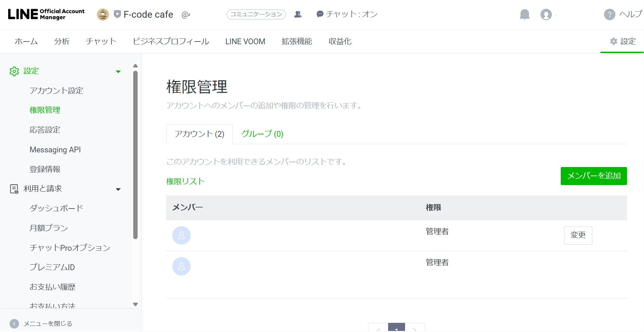Viewport: 644px width, 332px height.
Task: Click the notification bell icon
Action: [524, 14]
